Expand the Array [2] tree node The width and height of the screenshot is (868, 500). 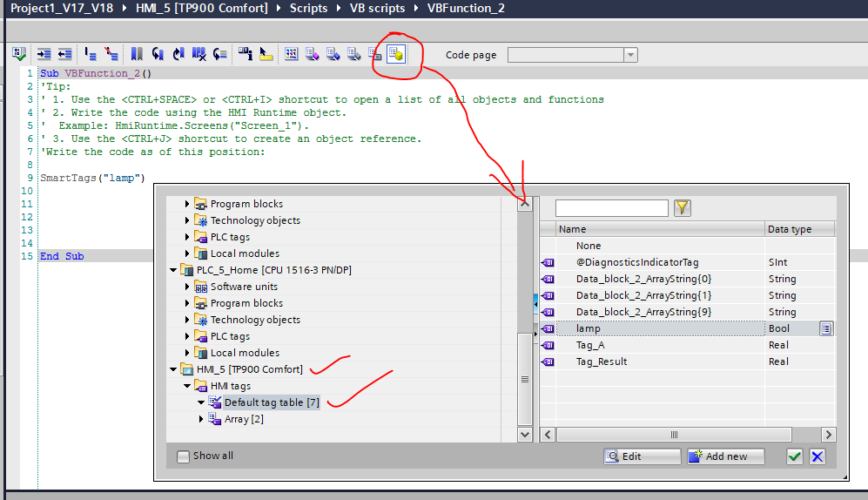(201, 419)
